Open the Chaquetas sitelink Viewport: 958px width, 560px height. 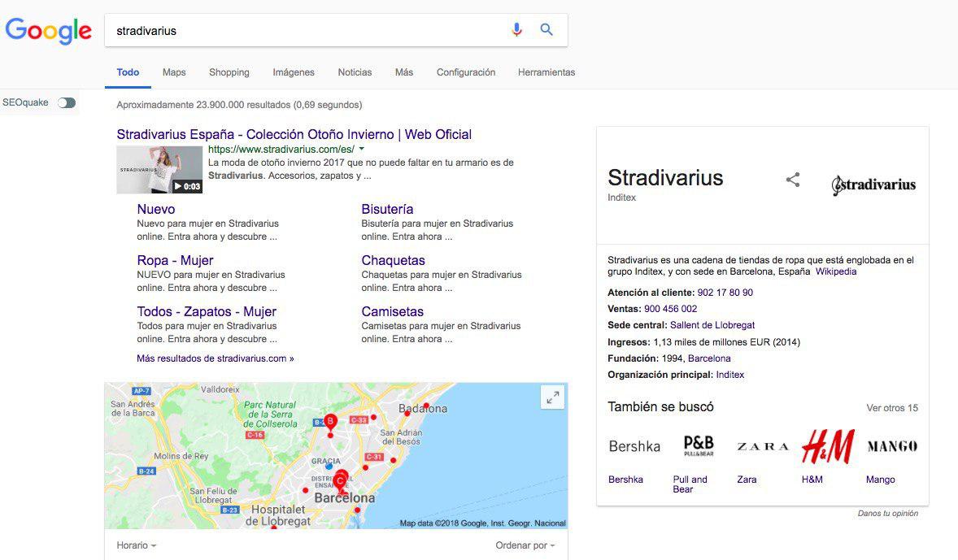point(393,260)
